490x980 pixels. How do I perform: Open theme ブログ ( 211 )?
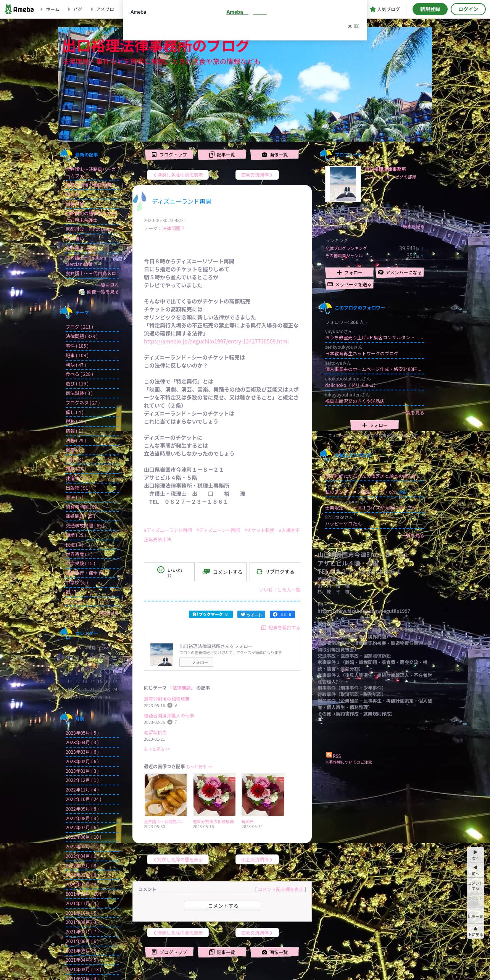(79, 327)
